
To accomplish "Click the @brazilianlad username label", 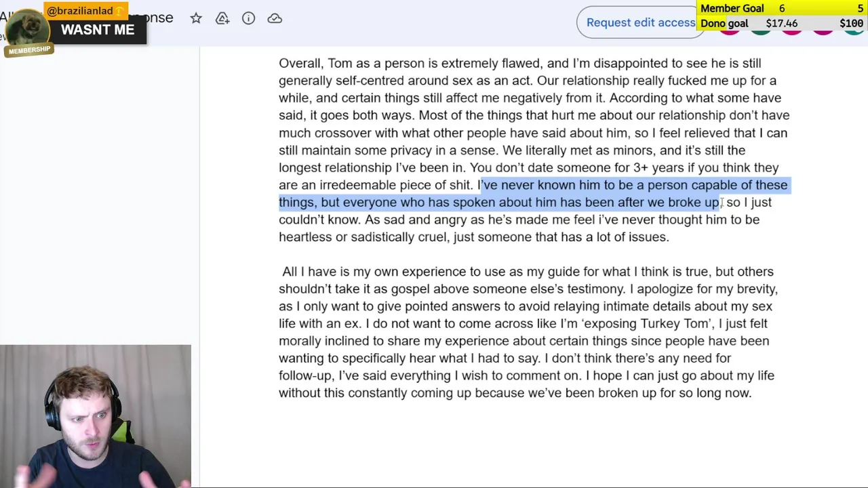I will pos(80,11).
